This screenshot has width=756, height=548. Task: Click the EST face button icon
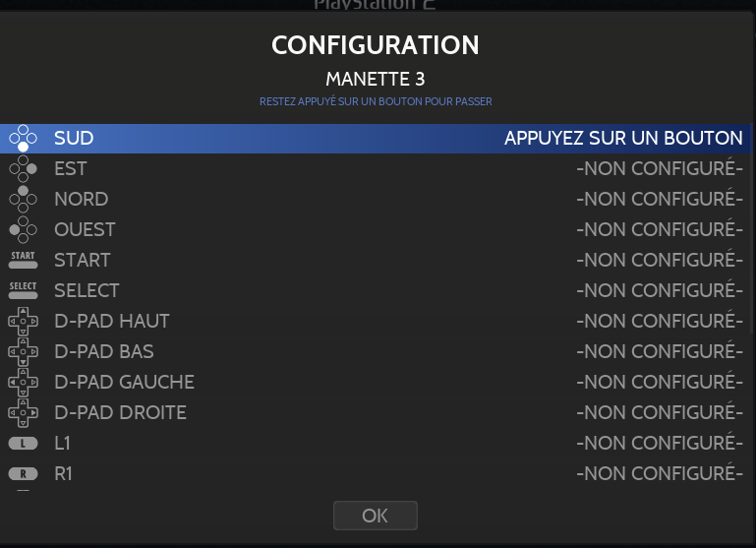click(x=23, y=169)
